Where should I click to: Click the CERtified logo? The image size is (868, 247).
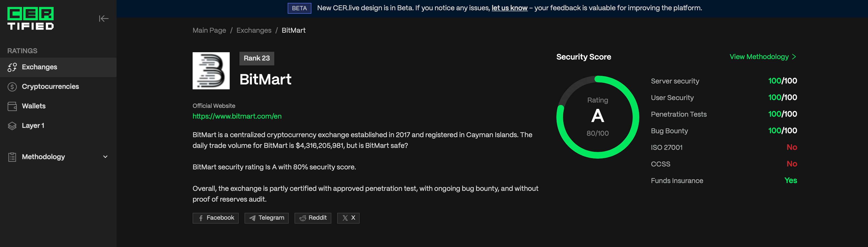coord(31,19)
